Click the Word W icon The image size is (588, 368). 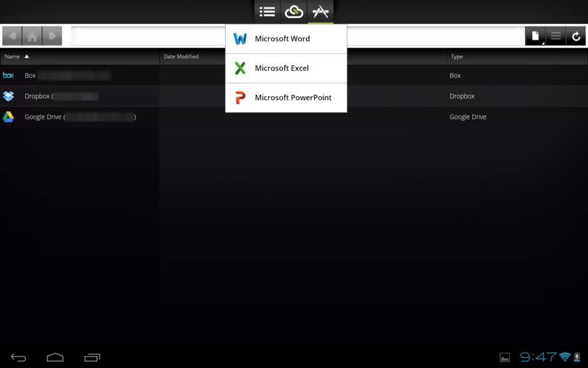(x=240, y=38)
